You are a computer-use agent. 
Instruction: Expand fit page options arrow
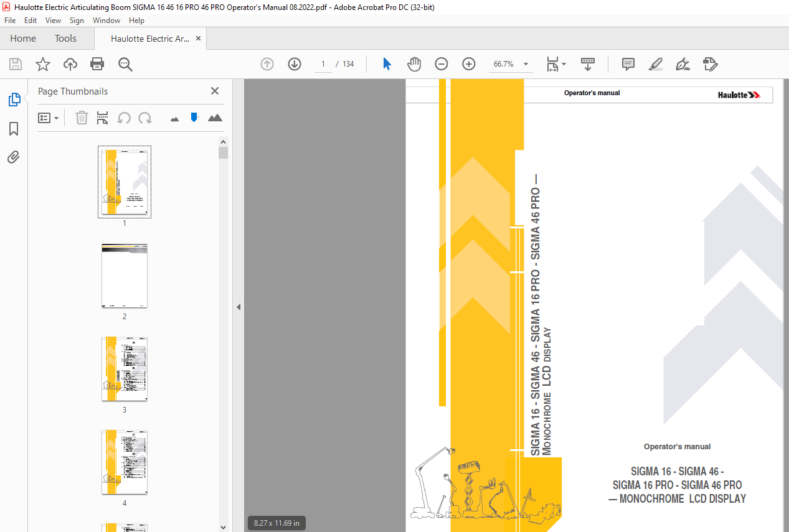click(x=564, y=64)
